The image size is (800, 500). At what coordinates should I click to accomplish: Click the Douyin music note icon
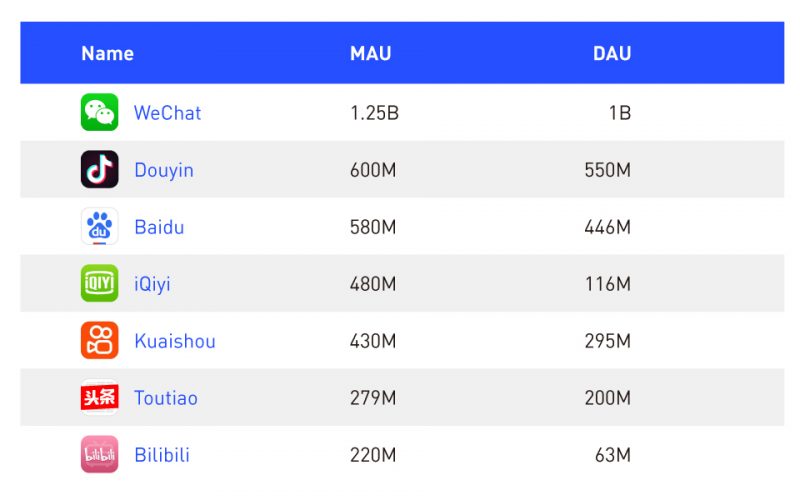(x=99, y=169)
